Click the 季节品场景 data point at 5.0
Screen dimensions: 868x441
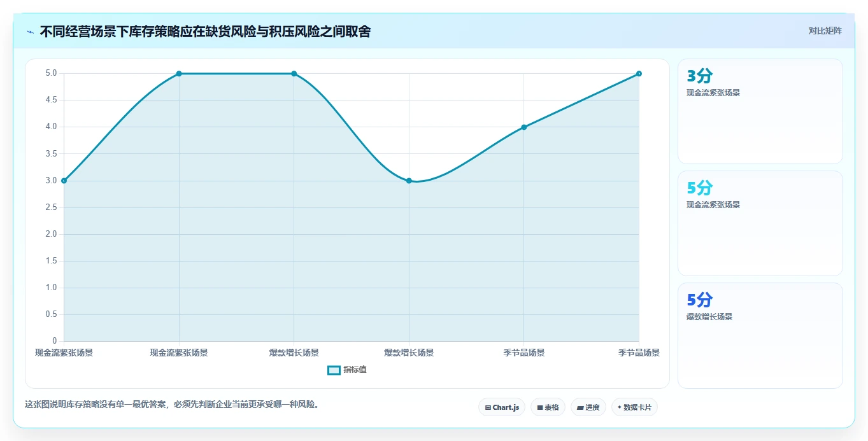pyautogui.click(x=639, y=74)
